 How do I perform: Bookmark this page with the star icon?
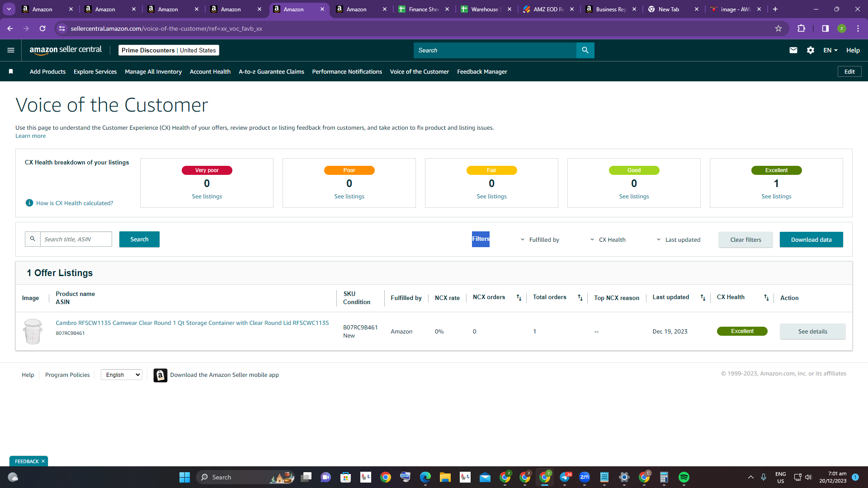(x=778, y=28)
